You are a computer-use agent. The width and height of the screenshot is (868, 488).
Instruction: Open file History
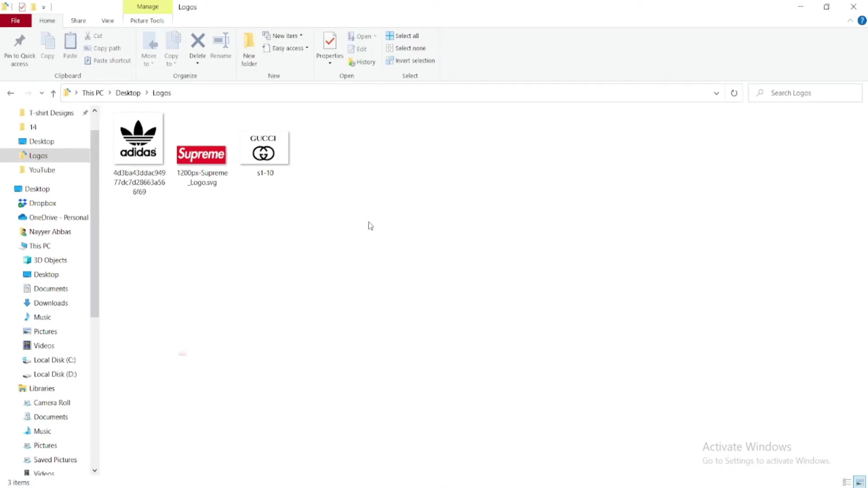pyautogui.click(x=362, y=62)
